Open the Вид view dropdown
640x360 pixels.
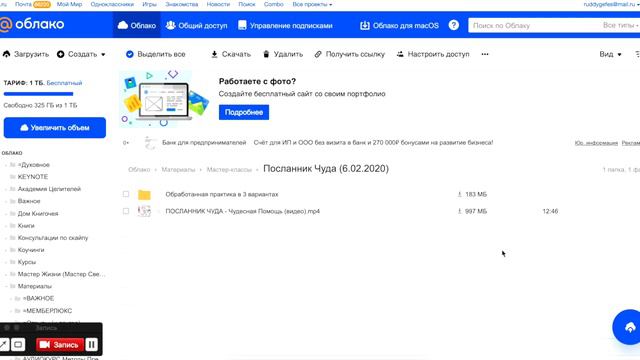(x=610, y=54)
